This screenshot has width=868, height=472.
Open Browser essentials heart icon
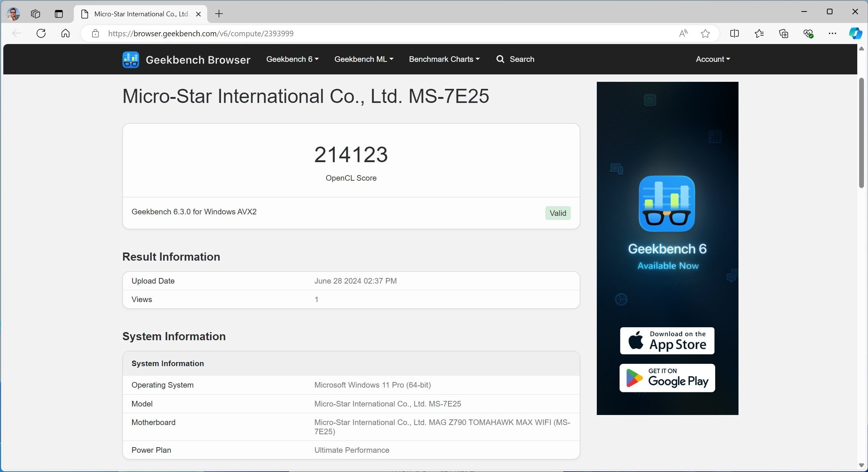[x=808, y=33]
